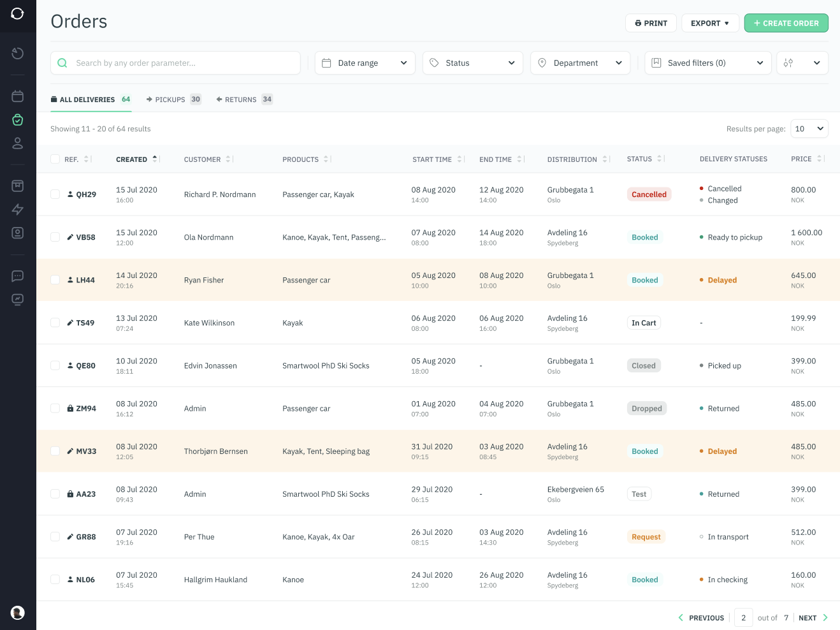The image size is (840, 630).
Task: Sort by CUSTOMER column arrows
Action: click(229, 159)
